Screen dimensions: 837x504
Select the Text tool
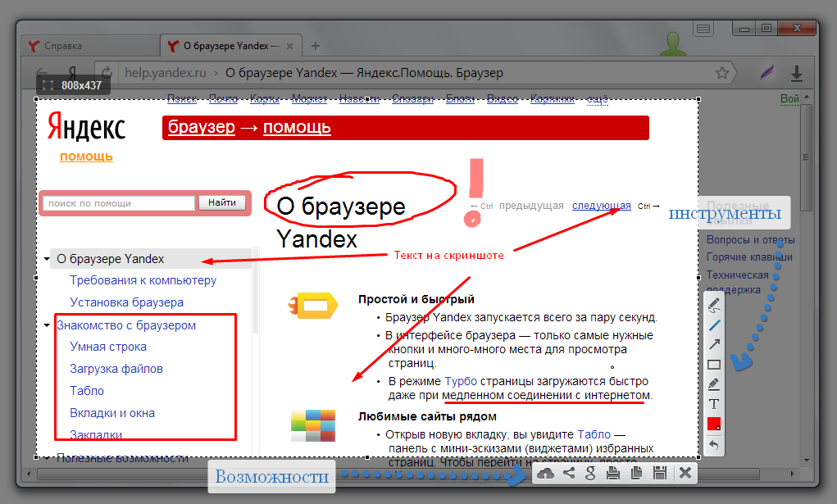click(x=714, y=404)
